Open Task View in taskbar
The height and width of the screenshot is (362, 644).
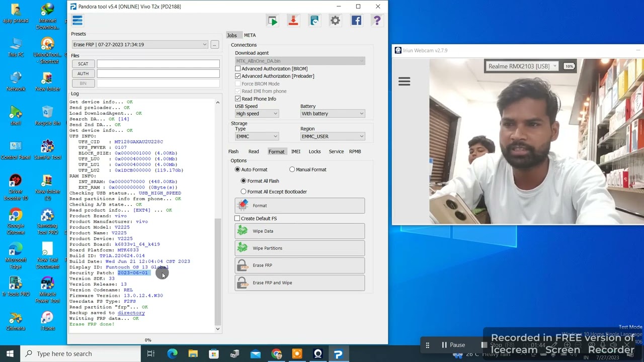tap(150, 353)
